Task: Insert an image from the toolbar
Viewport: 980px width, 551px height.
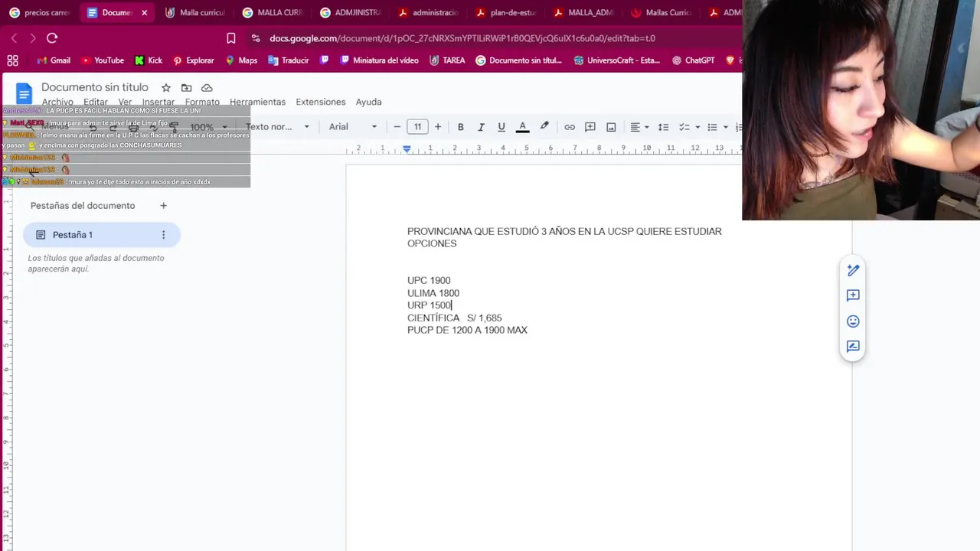Action: point(611,127)
